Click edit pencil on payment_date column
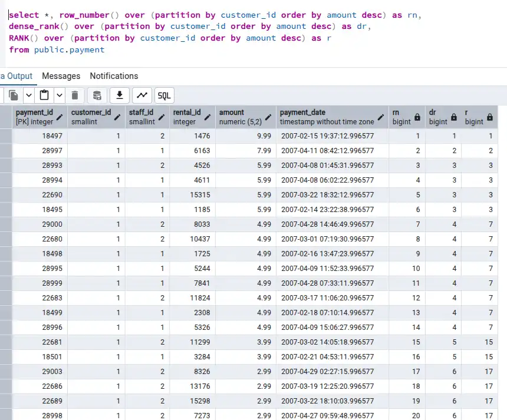 (x=381, y=117)
